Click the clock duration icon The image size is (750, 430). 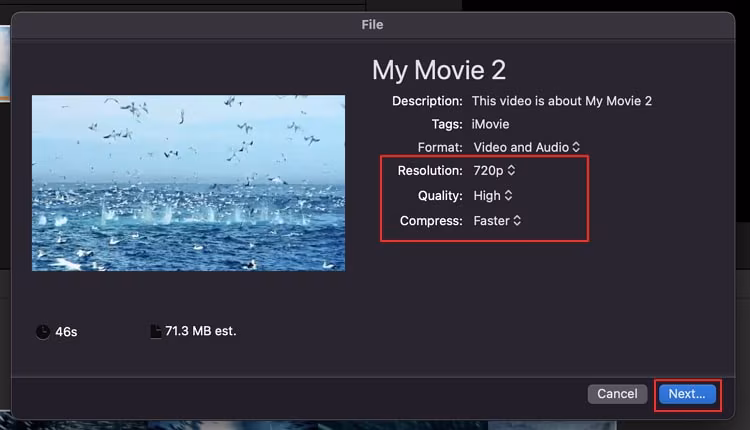click(x=42, y=332)
